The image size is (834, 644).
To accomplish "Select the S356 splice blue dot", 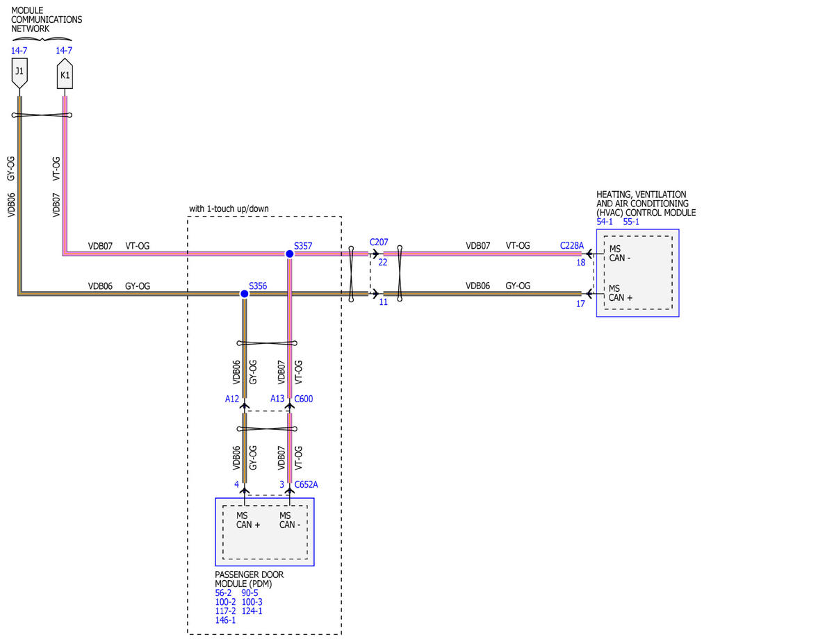I will pyautogui.click(x=245, y=294).
